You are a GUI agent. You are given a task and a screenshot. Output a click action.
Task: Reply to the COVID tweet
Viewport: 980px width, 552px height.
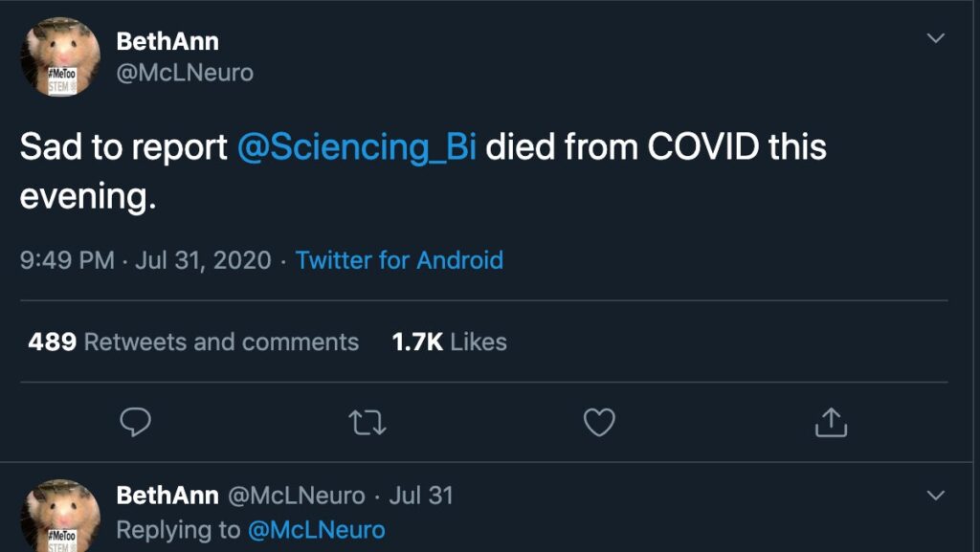[x=136, y=422]
